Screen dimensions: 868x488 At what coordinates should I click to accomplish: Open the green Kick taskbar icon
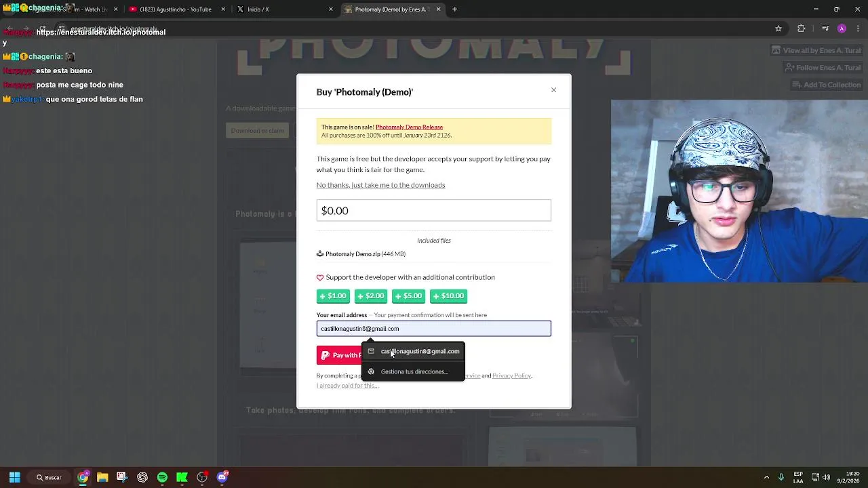182,477
